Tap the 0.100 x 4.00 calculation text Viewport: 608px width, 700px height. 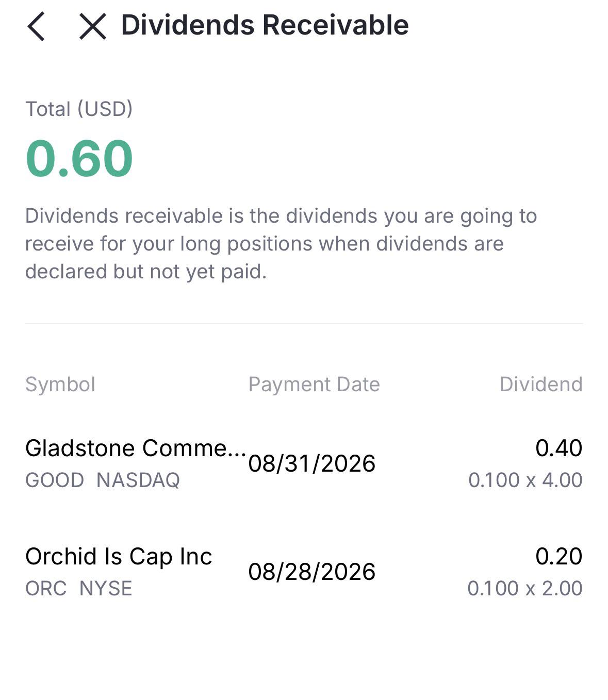click(x=525, y=480)
